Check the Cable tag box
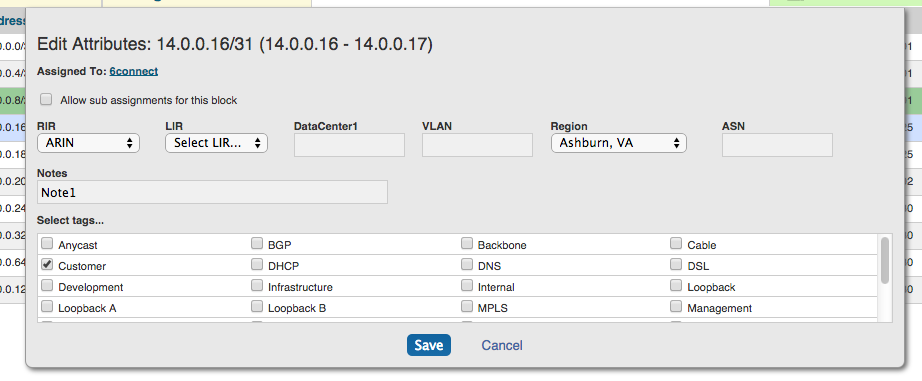 click(x=676, y=244)
